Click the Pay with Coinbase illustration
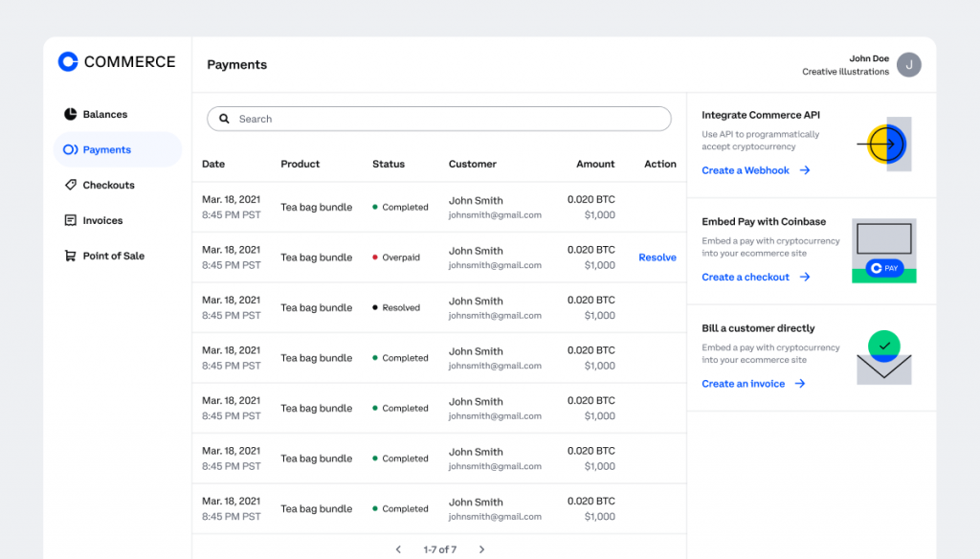 point(883,251)
